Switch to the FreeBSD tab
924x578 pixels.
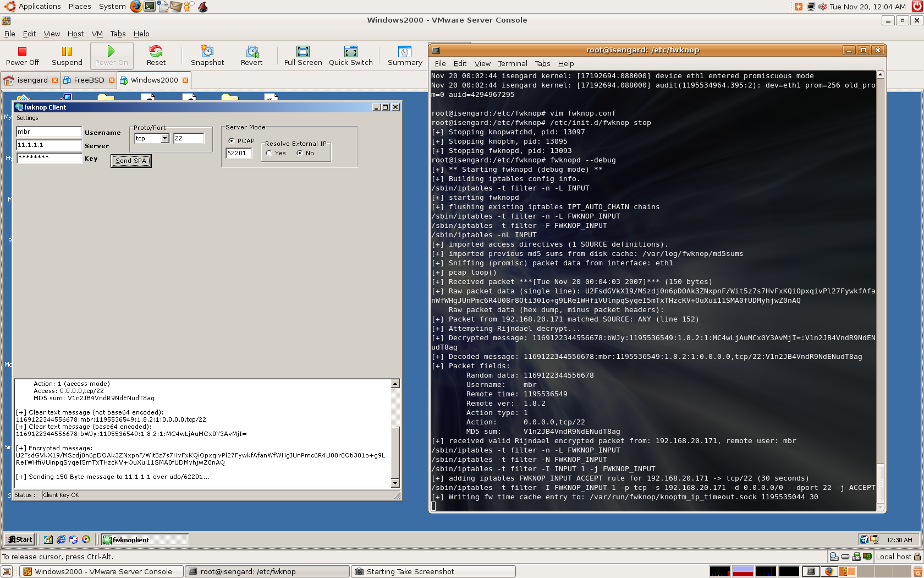click(x=89, y=80)
